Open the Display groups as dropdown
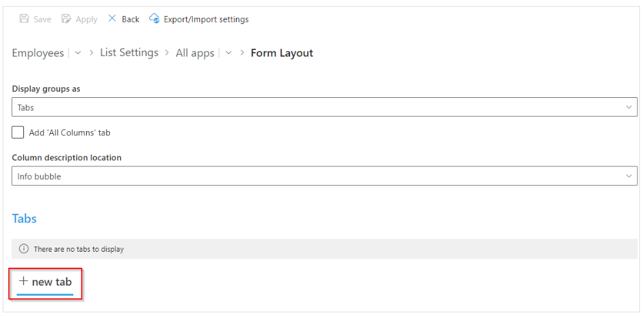644x317 pixels. point(325,107)
